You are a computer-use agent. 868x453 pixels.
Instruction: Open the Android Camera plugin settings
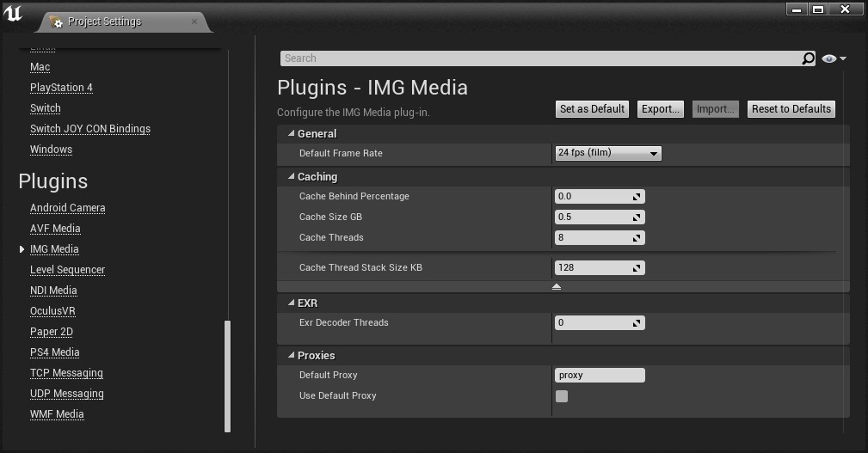click(68, 208)
